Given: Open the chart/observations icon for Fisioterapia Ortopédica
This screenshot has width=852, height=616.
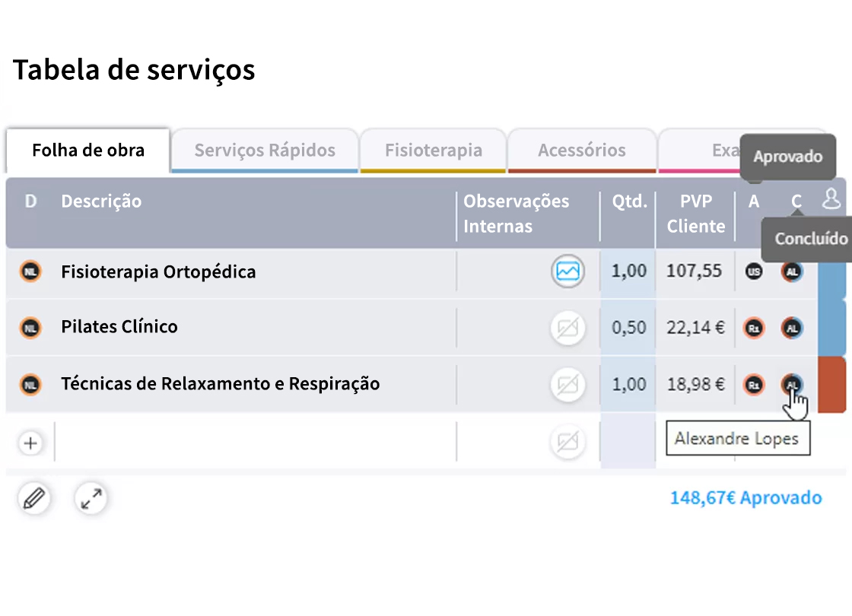Looking at the screenshot, I should pyautogui.click(x=567, y=271).
